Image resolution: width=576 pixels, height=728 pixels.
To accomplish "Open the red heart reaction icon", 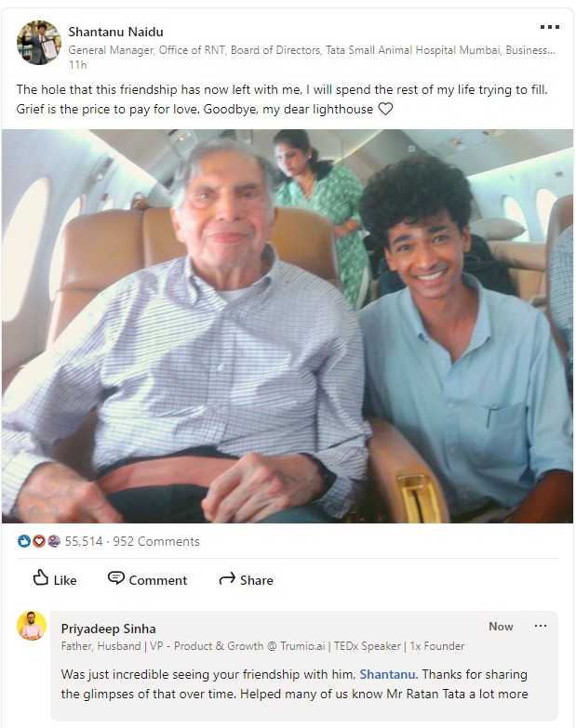I will [x=38, y=541].
